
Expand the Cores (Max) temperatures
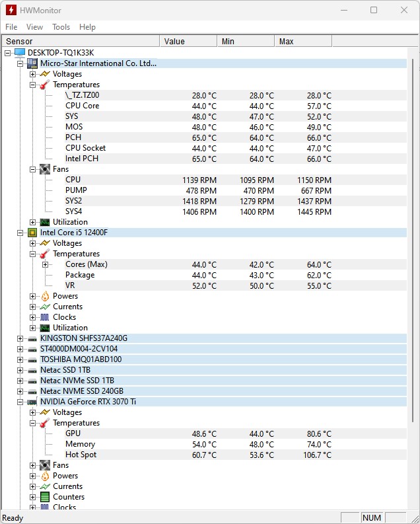(x=46, y=264)
